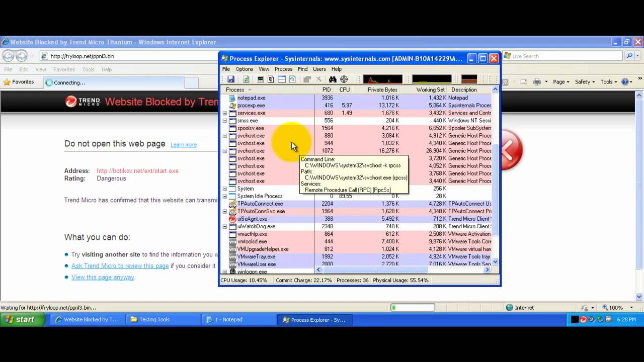Click the Internet Explorer Back button
Image resolution: width=644 pixels, height=362 pixels.
tap(8, 56)
